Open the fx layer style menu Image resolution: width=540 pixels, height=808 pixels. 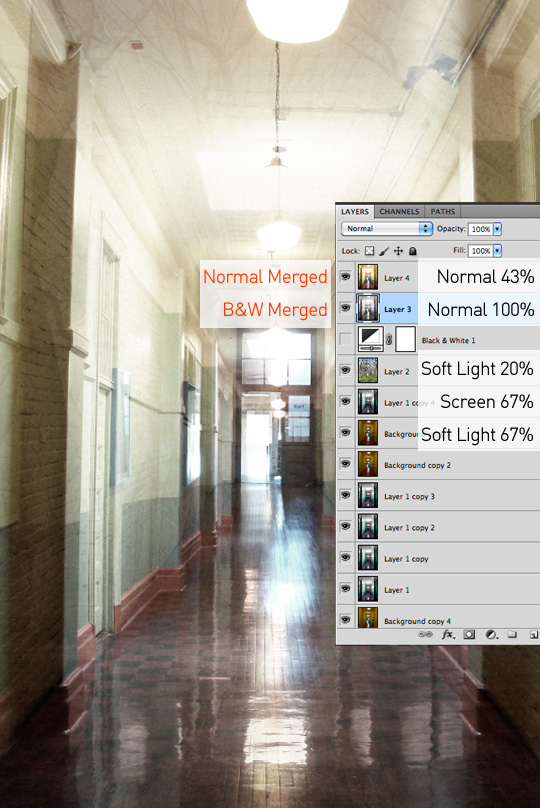[x=448, y=634]
